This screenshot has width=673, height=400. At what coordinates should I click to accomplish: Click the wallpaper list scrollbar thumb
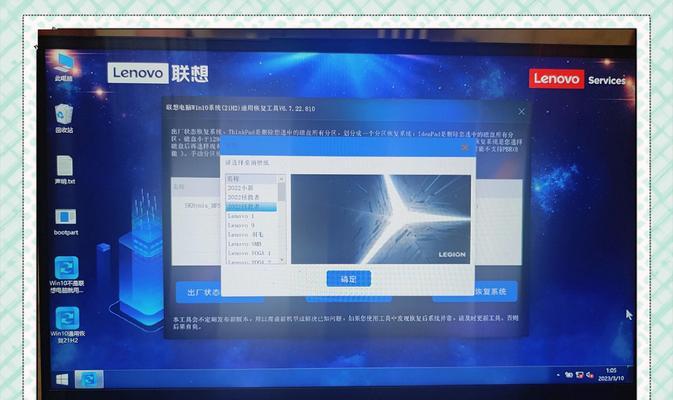[x=282, y=191]
